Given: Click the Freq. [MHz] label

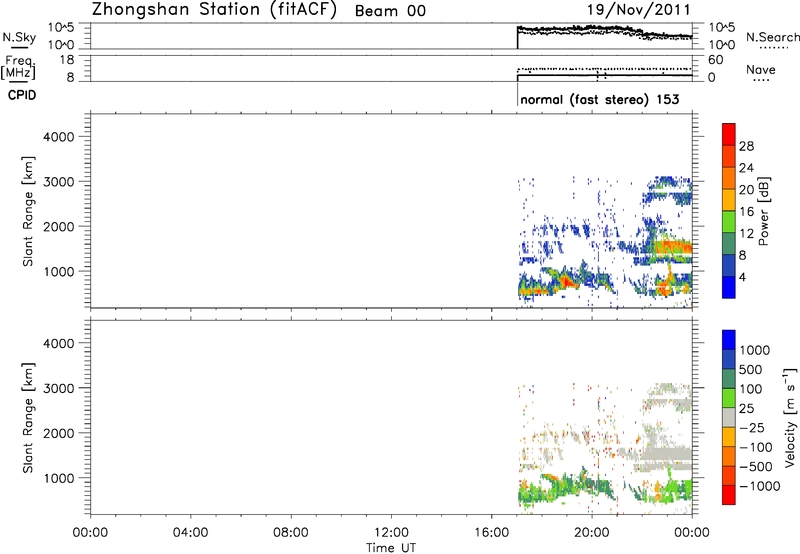Looking at the screenshot, I should click(19, 67).
